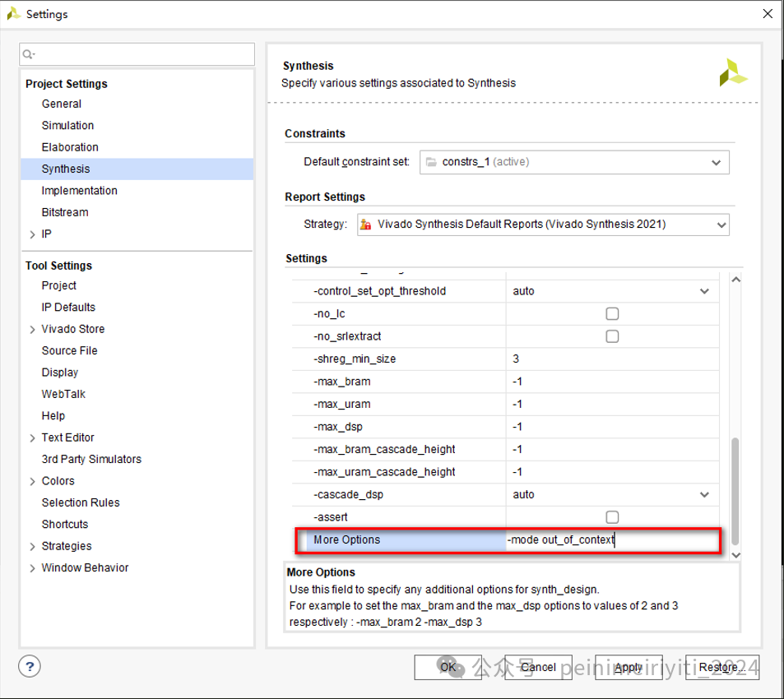The width and height of the screenshot is (784, 699).
Task: Open IP Defaults settings
Action: (68, 308)
